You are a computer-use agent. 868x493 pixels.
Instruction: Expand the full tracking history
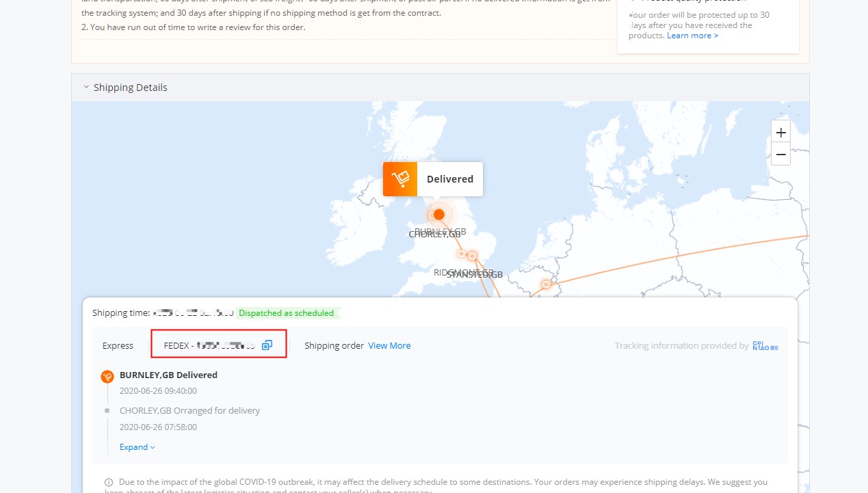(137, 447)
